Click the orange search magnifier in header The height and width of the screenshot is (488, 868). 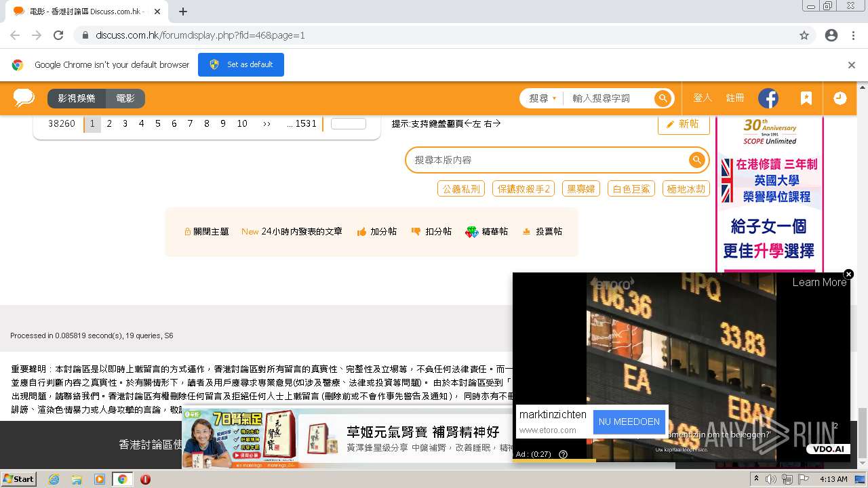663,98
